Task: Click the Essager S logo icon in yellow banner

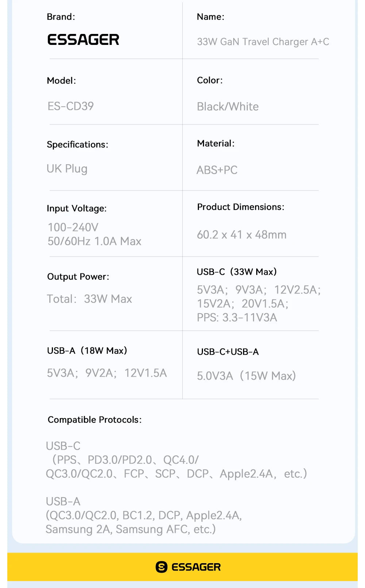Action: click(161, 567)
